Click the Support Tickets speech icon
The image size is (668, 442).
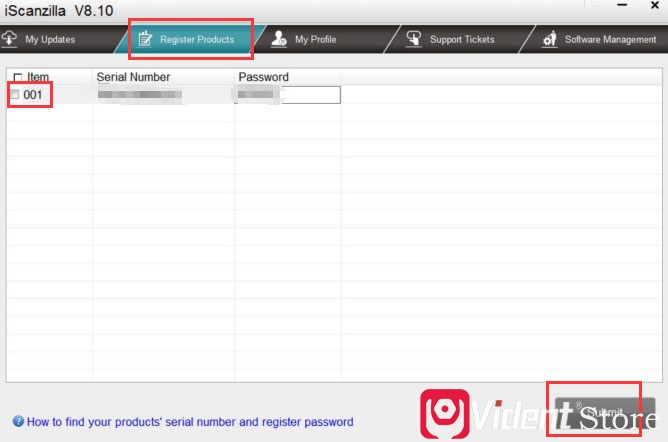pyautogui.click(x=413, y=39)
